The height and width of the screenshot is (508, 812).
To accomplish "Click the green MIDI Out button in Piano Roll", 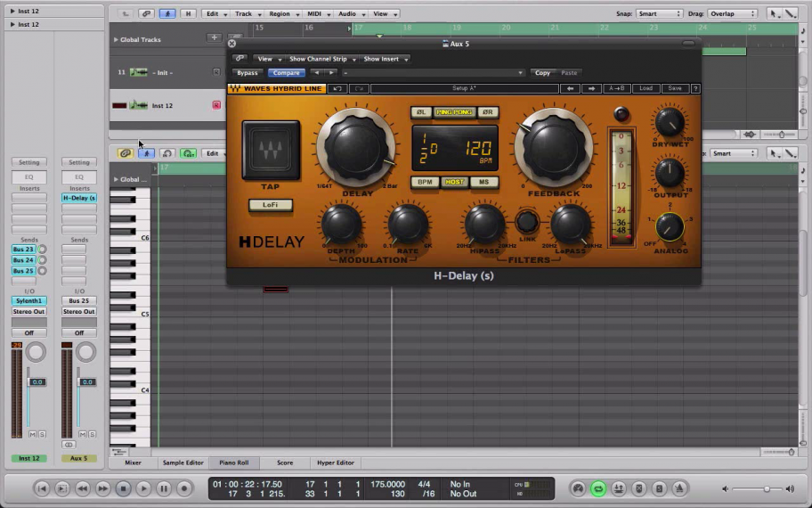I will (189, 153).
